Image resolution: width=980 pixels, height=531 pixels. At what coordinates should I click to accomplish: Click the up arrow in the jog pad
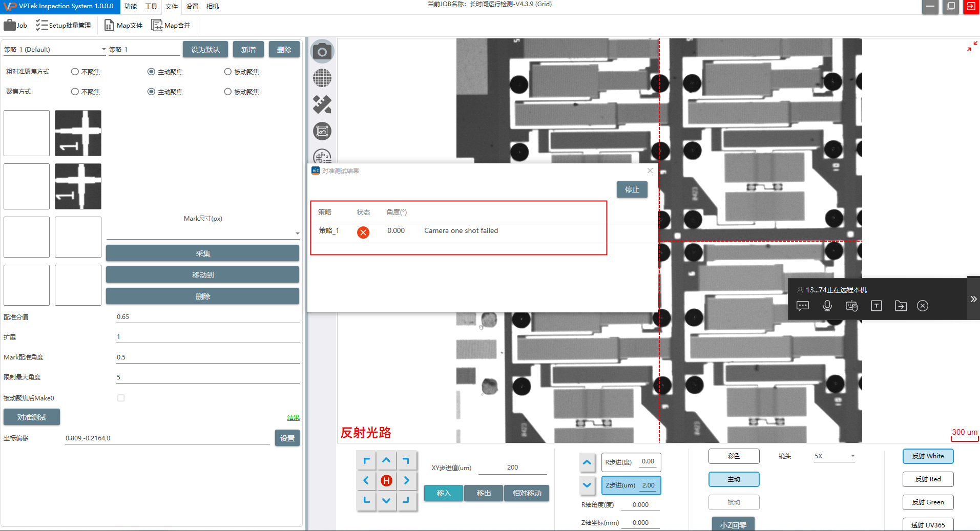[386, 461]
